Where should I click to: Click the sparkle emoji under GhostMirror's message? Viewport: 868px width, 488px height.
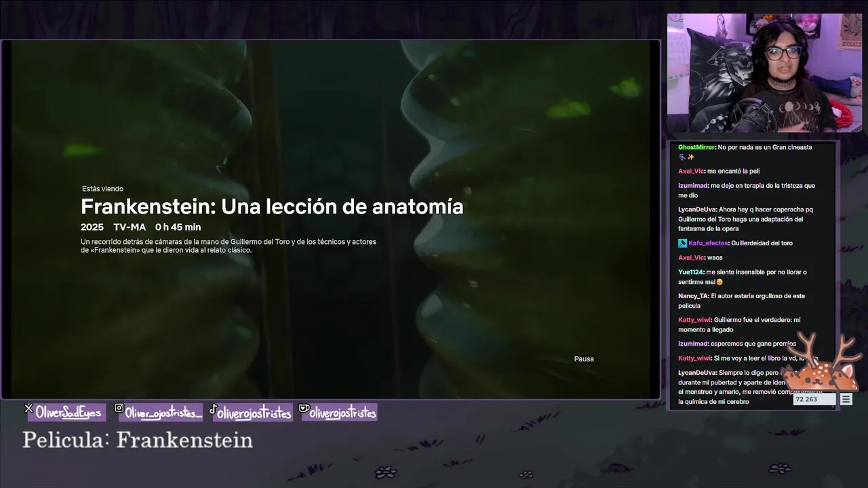(691, 157)
